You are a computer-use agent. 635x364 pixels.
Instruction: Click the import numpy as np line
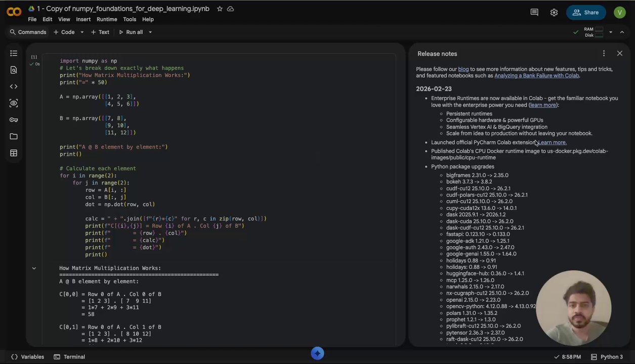click(89, 61)
